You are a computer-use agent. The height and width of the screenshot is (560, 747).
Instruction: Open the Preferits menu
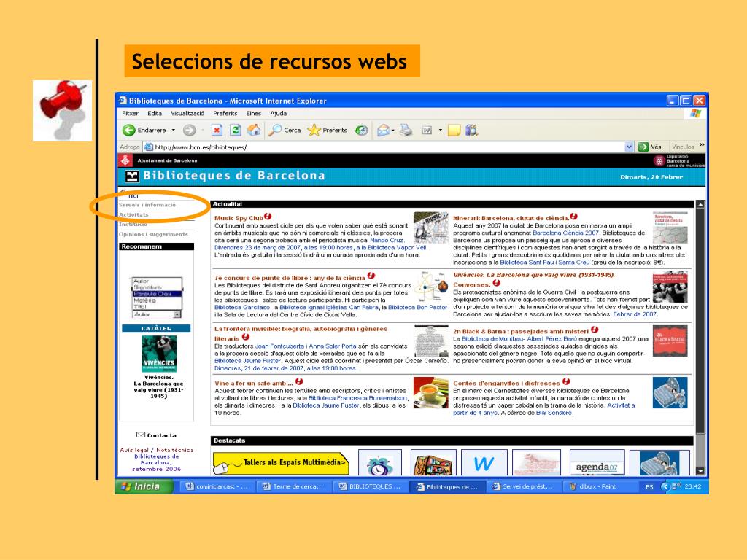click(x=225, y=113)
